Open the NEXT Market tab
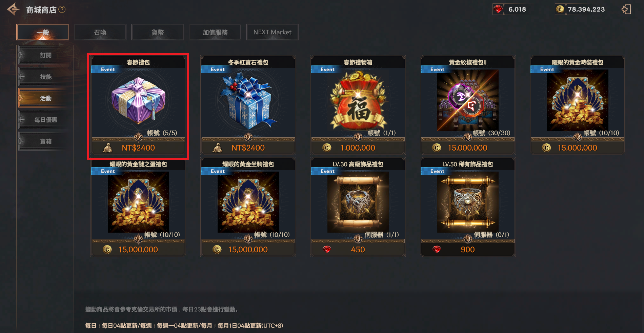The width and height of the screenshot is (644, 333). (x=273, y=32)
